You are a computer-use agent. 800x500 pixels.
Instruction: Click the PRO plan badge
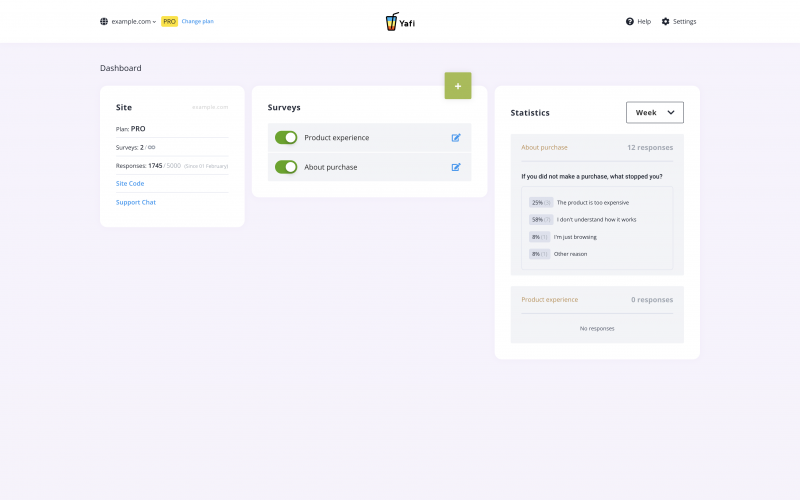pyautogui.click(x=169, y=21)
